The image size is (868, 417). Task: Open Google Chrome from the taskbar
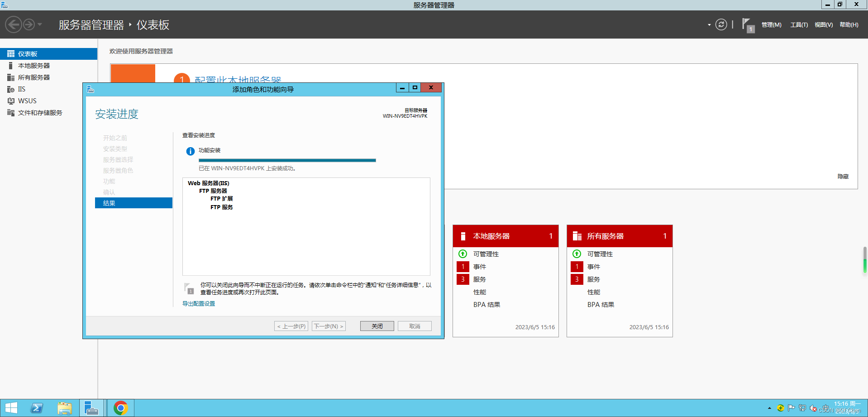[121, 408]
